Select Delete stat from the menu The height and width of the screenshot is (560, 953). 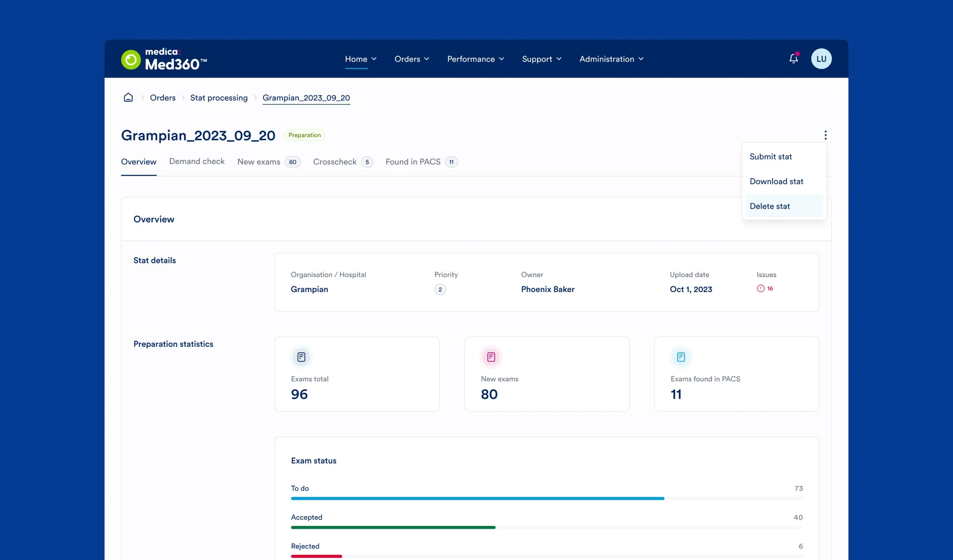(x=784, y=206)
